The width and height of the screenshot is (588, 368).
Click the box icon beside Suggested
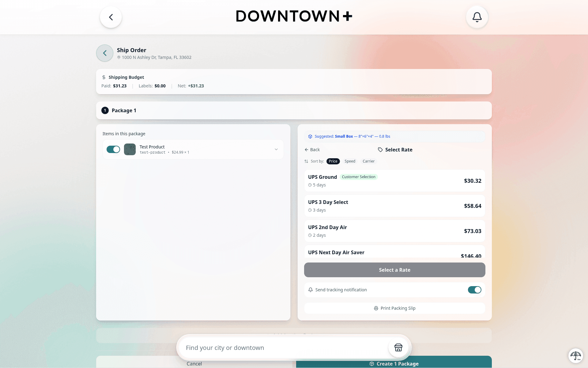coord(310,136)
